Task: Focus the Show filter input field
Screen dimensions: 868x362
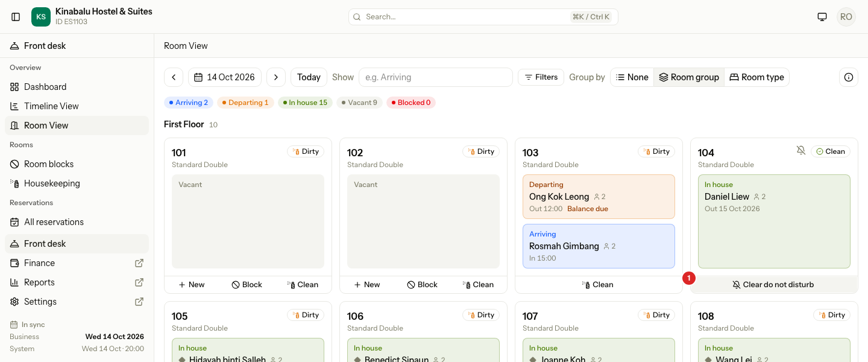Action: [x=435, y=77]
